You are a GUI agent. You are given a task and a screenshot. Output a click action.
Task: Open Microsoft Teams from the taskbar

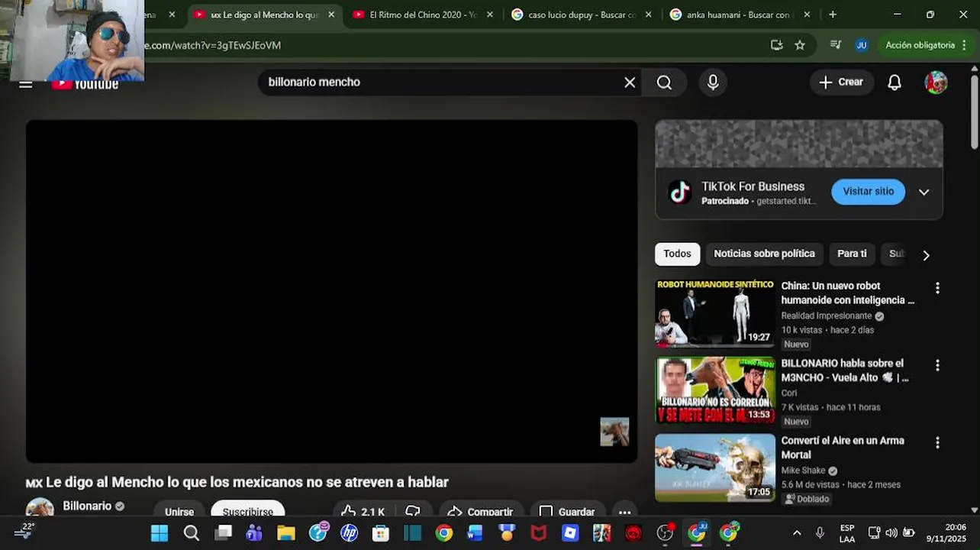point(254,533)
